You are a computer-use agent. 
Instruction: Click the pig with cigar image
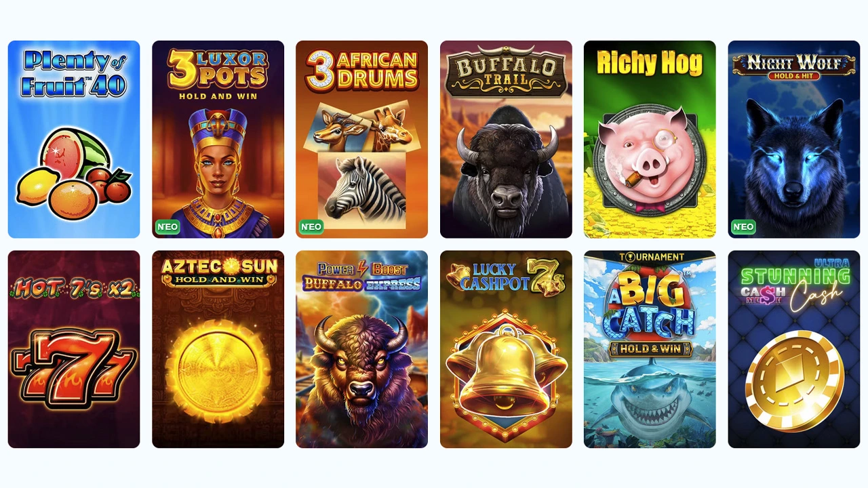click(x=649, y=160)
